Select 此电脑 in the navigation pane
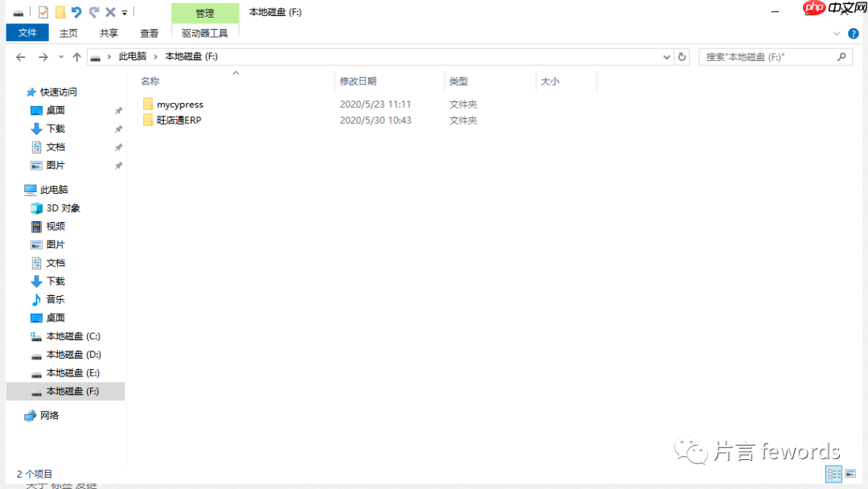Viewport: 868px width, 489px height. point(54,189)
